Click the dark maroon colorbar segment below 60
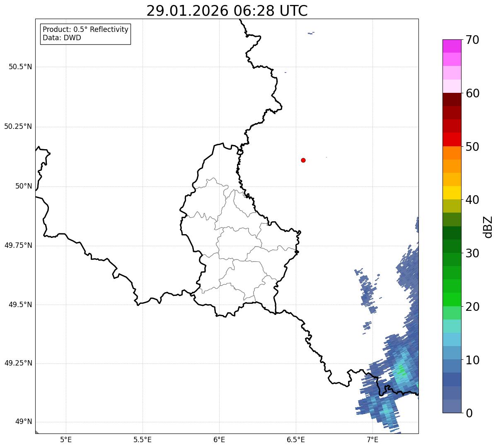This screenshot has width=498, height=448. click(452, 99)
